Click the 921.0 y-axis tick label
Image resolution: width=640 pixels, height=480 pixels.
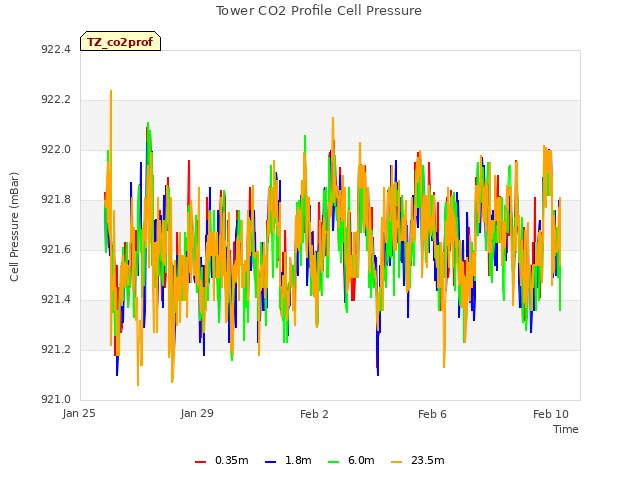point(56,399)
